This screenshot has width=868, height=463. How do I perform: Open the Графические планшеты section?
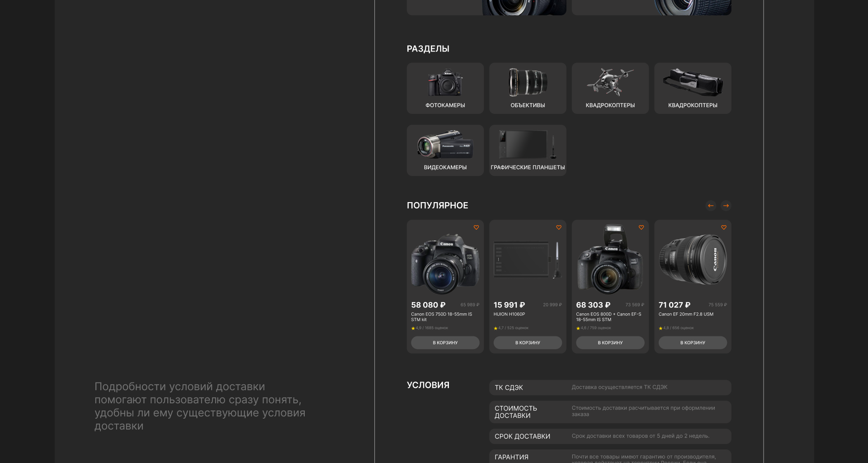[x=528, y=150]
